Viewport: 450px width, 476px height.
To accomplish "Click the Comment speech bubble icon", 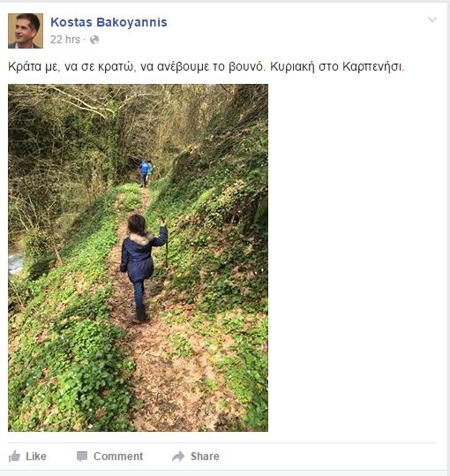I will tap(82, 457).
